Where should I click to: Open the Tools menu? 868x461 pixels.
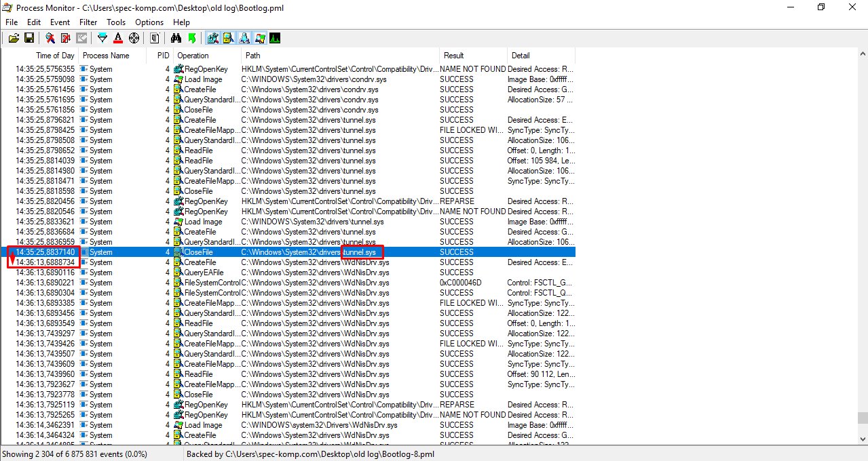(116, 22)
